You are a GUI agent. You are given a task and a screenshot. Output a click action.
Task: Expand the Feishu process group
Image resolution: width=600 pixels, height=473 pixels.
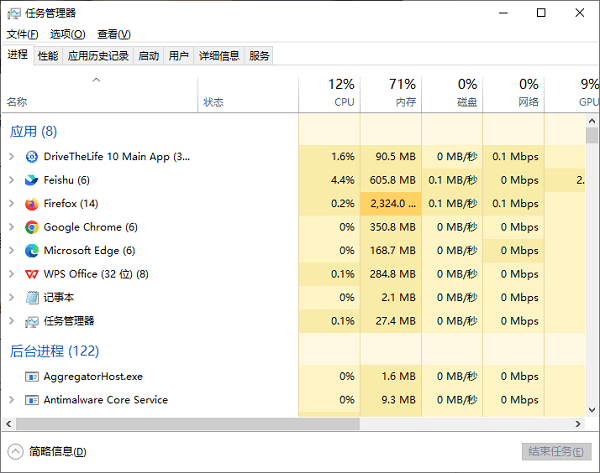[x=11, y=180]
